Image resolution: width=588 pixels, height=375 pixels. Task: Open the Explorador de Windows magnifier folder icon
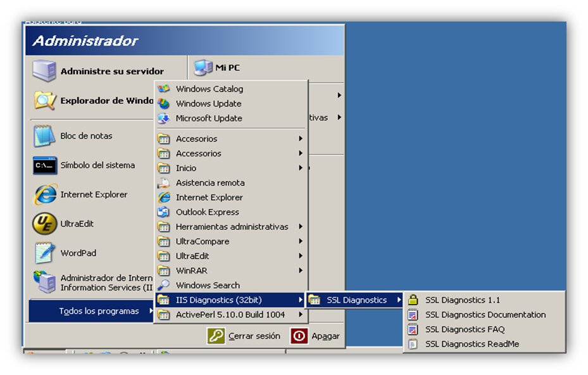[45, 100]
